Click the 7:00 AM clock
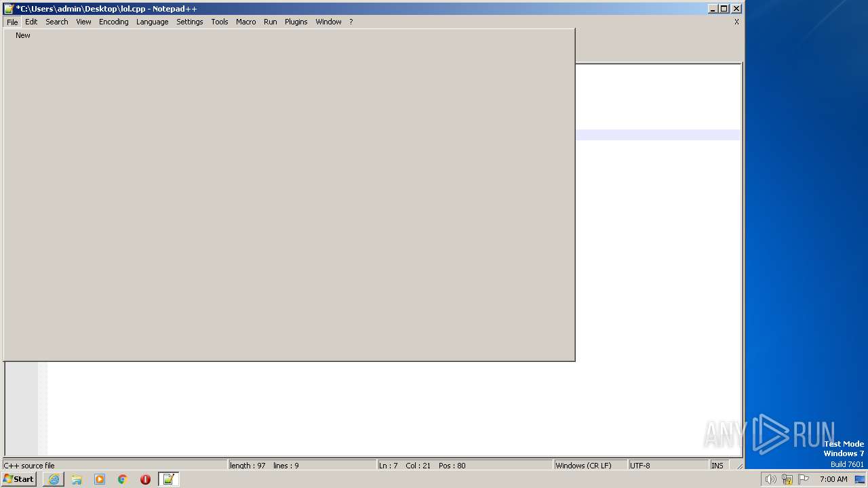Screen dimensions: 868x488 (833, 479)
